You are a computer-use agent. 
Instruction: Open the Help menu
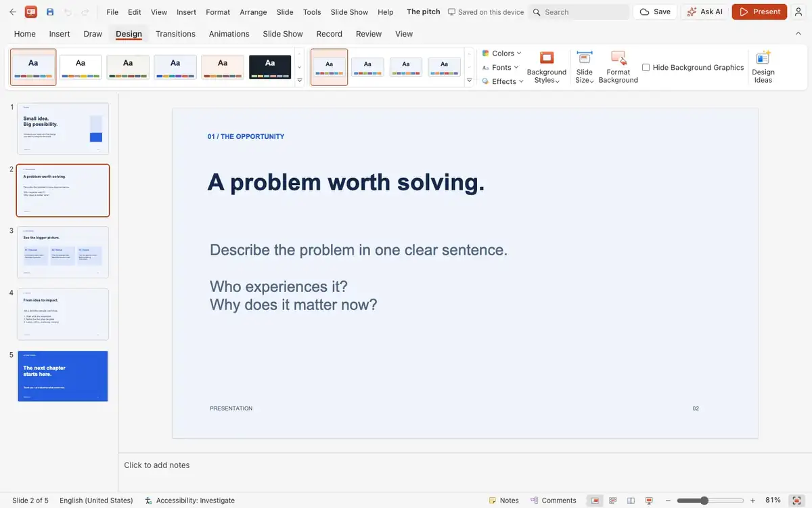[386, 12]
